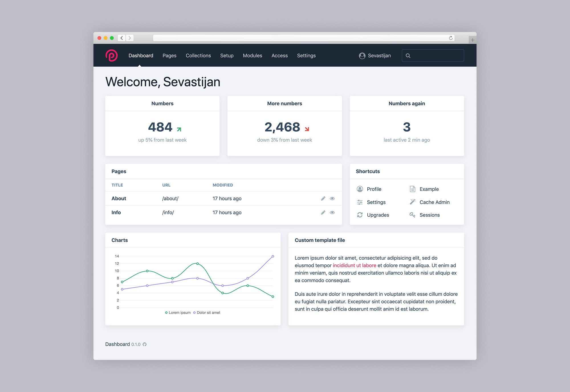The height and width of the screenshot is (392, 570).
Task: Click the Sessions key icon
Action: coord(412,215)
